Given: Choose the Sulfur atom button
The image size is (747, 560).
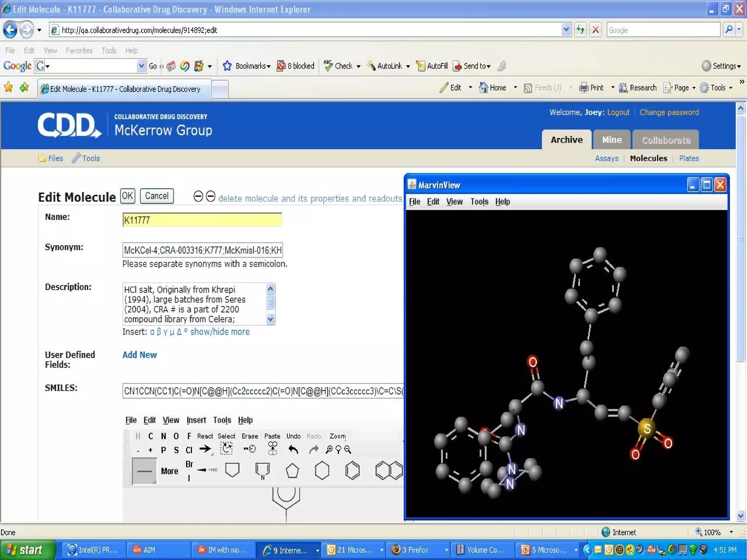Looking at the screenshot, I should coord(176,450).
